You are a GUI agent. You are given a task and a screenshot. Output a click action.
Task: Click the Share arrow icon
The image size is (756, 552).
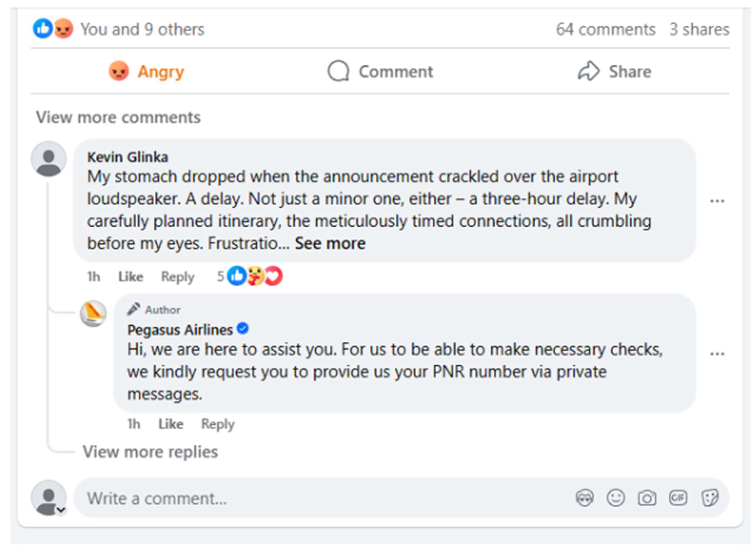coord(589,71)
